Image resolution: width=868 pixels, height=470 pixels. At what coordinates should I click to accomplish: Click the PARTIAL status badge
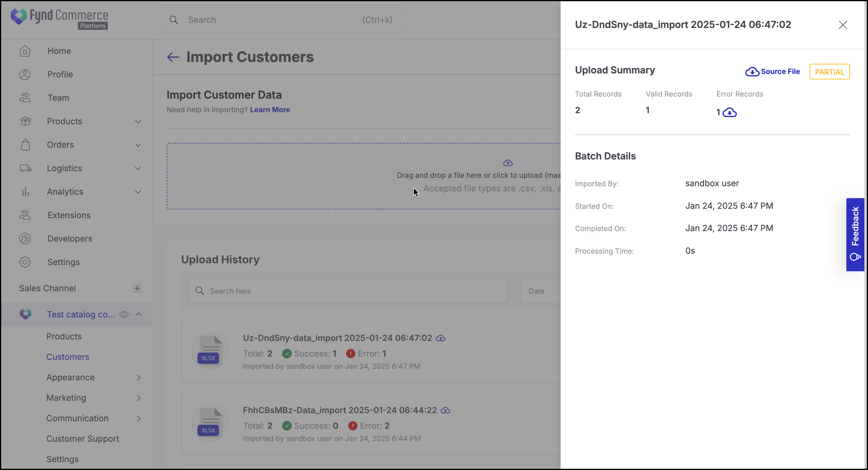(830, 72)
